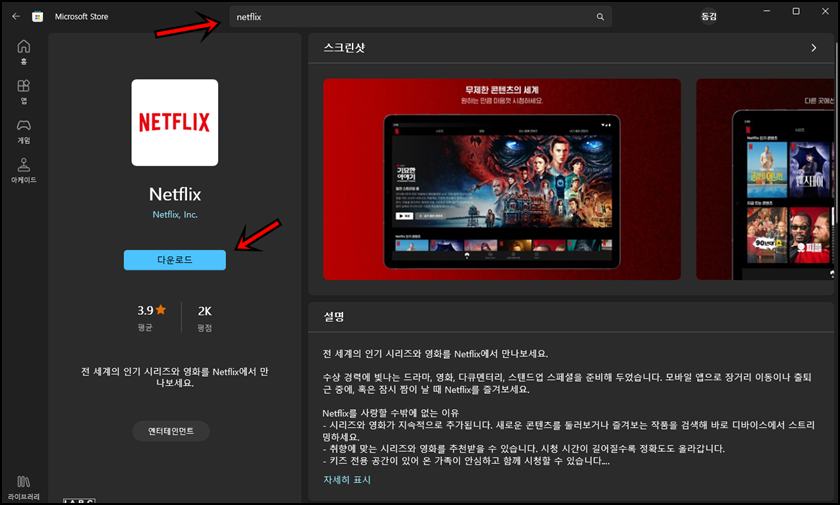
Task: Expand screenshots with the 스크린샷 chevron
Action: tap(814, 48)
